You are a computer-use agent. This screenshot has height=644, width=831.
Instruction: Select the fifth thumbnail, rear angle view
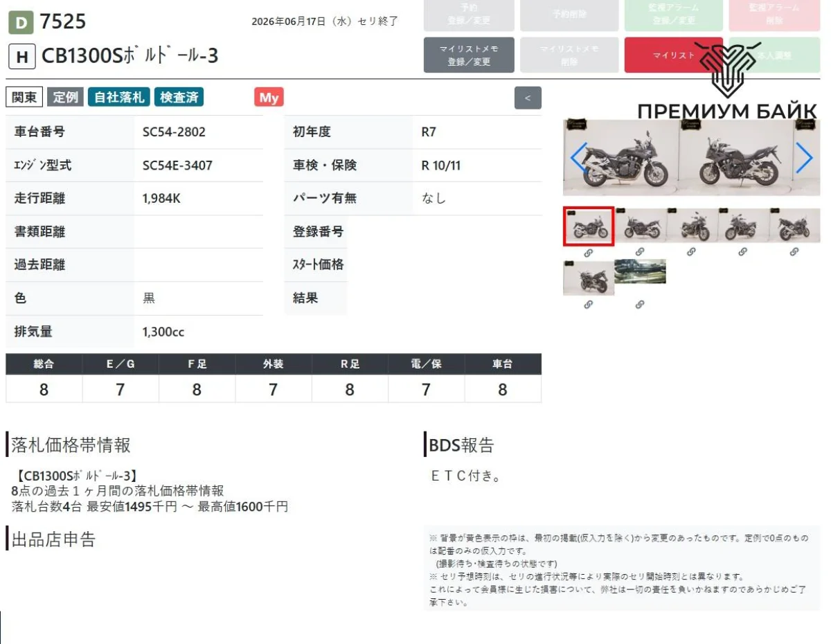point(795,226)
